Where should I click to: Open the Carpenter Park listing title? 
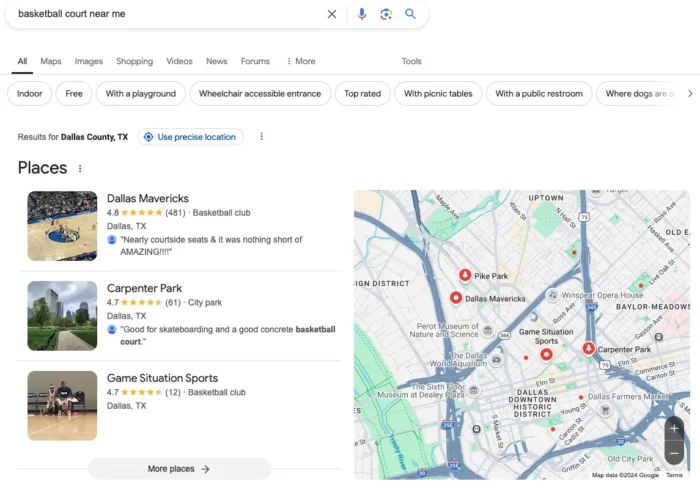[x=144, y=288]
